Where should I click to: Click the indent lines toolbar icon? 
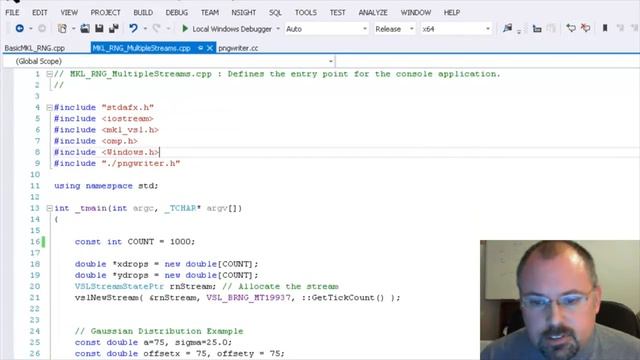(x=537, y=29)
